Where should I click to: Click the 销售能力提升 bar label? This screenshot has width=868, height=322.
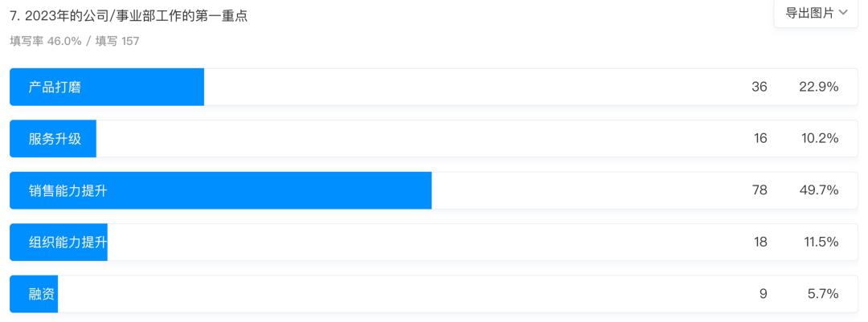(x=68, y=190)
